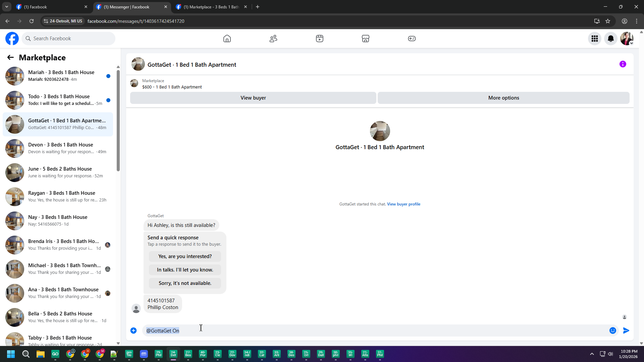Show hidden system tray icons

tap(592, 354)
